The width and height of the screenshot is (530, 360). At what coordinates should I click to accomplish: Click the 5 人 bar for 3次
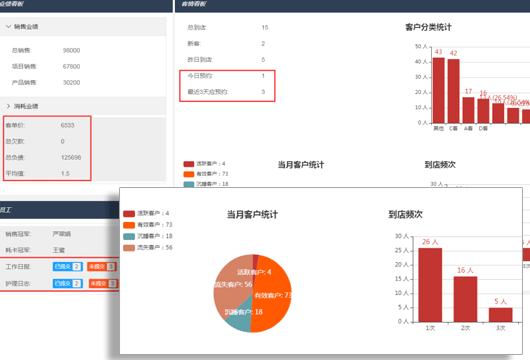(x=500, y=315)
